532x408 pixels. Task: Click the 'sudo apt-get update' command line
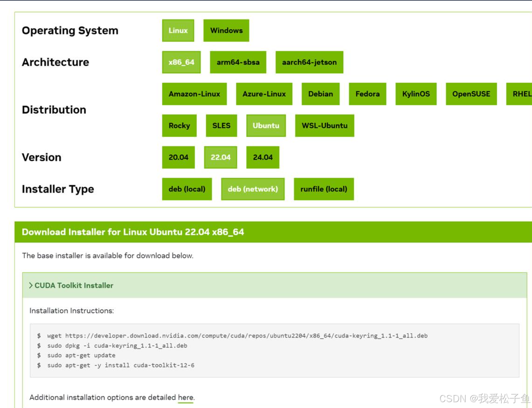[81, 355]
